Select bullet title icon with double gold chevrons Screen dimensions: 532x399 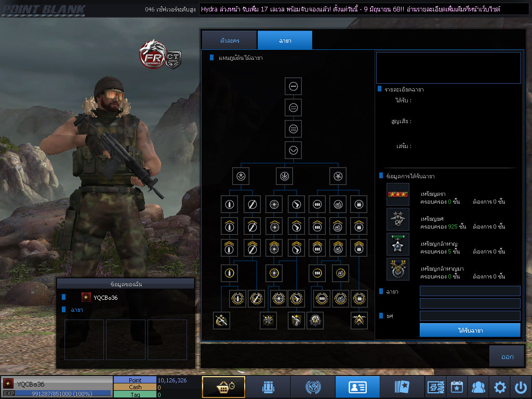coord(229,248)
